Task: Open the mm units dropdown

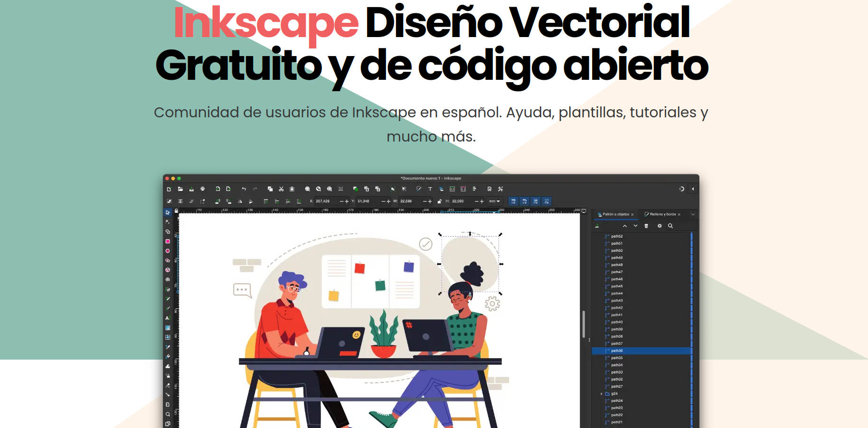Action: 494,201
